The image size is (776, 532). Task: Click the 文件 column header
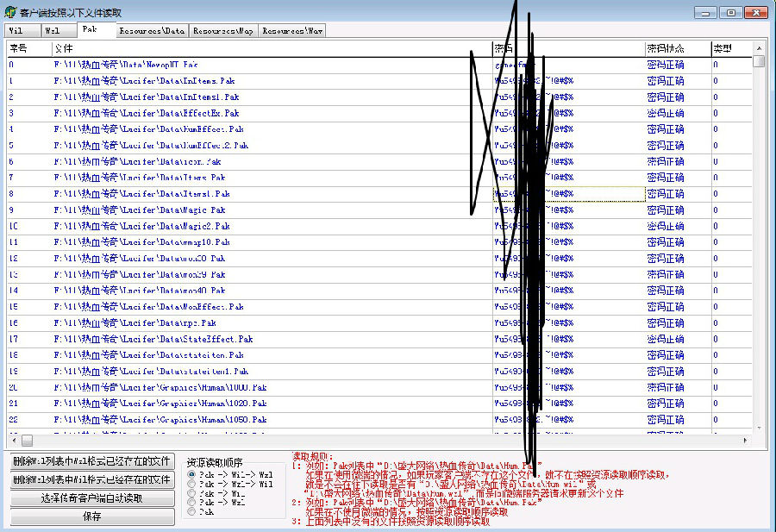coord(272,48)
